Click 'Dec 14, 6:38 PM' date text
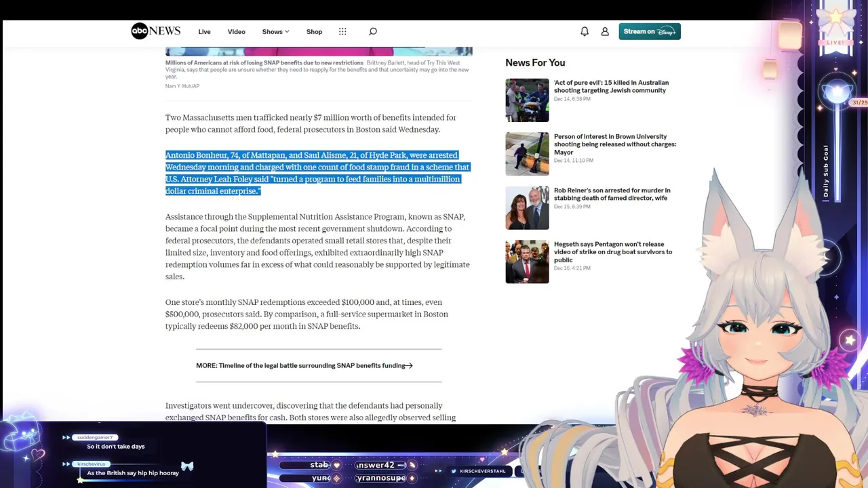This screenshot has width=868, height=488. 572,99
